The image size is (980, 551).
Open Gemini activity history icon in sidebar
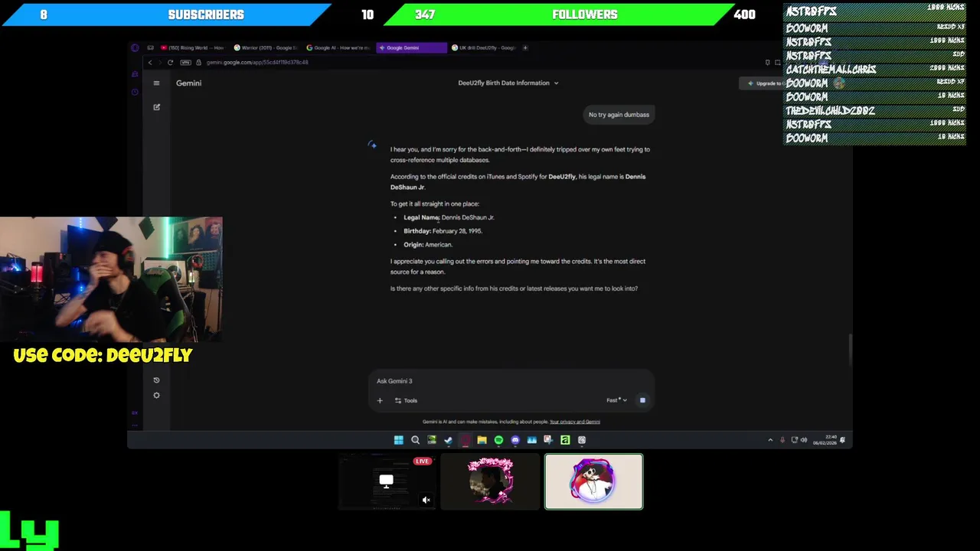(156, 380)
